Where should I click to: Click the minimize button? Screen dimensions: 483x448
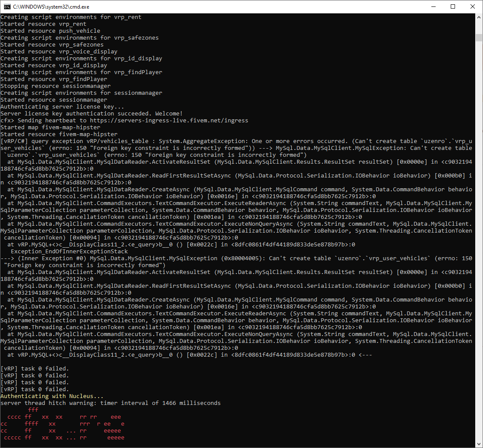[x=433, y=6]
